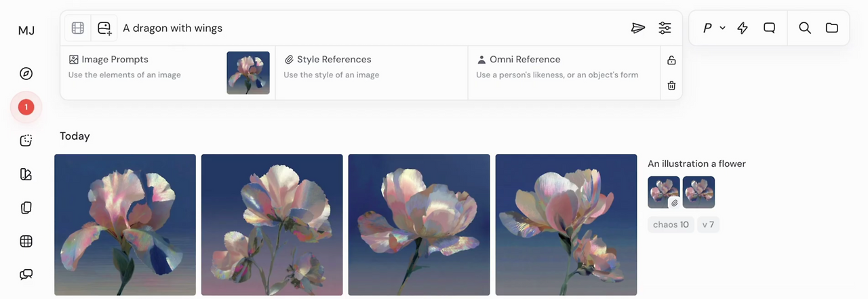Image resolution: width=868 pixels, height=299 pixels.
Task: Delete references with the trash icon
Action: (671, 85)
